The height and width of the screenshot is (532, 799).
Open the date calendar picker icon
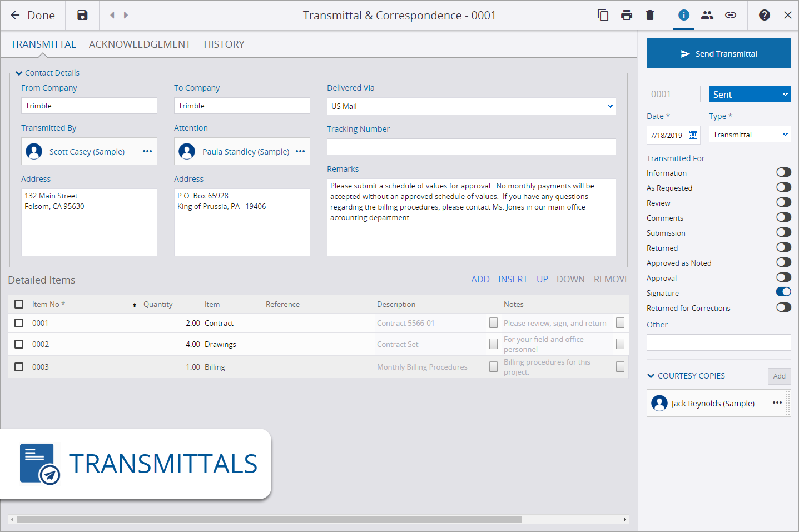(x=693, y=135)
